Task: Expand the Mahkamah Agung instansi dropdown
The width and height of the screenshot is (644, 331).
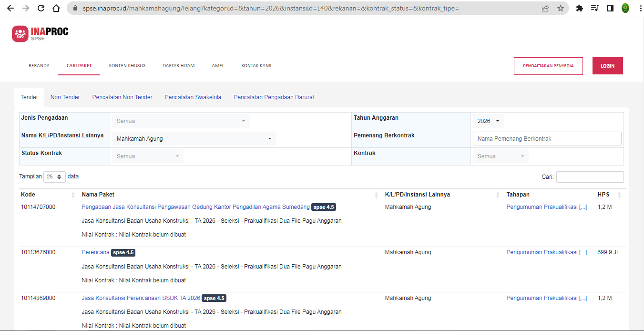Action: pyautogui.click(x=194, y=139)
